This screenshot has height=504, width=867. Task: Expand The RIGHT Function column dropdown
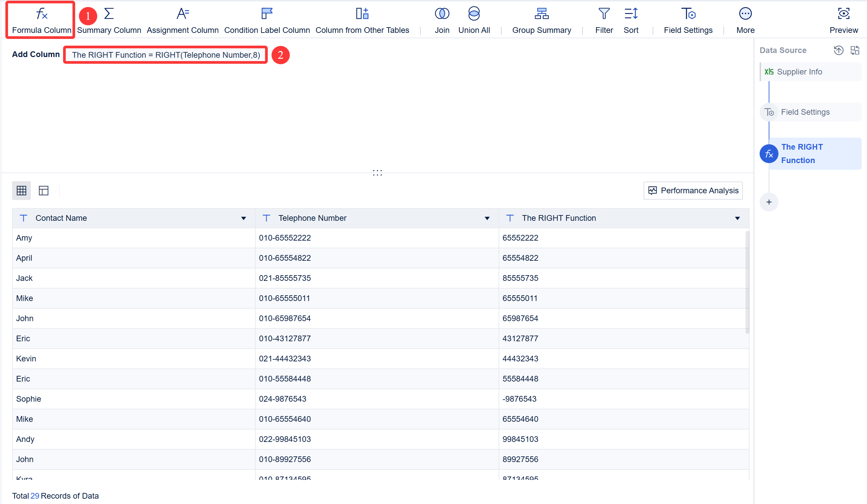point(737,218)
